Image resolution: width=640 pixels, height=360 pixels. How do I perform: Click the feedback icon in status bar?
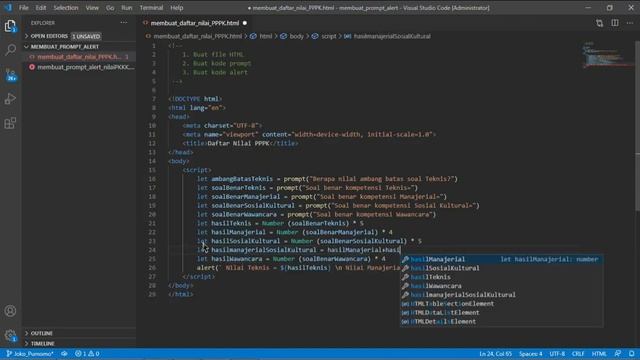click(618, 354)
